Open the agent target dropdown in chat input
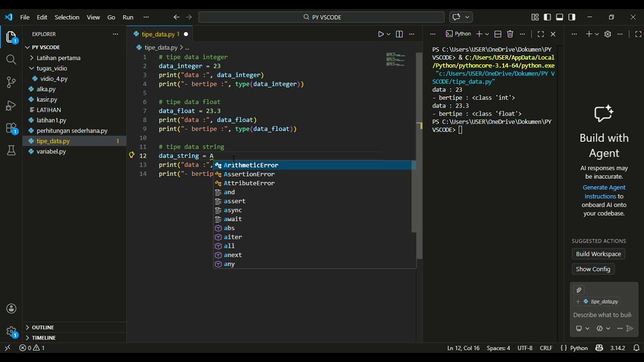644x362 pixels. coord(583,328)
